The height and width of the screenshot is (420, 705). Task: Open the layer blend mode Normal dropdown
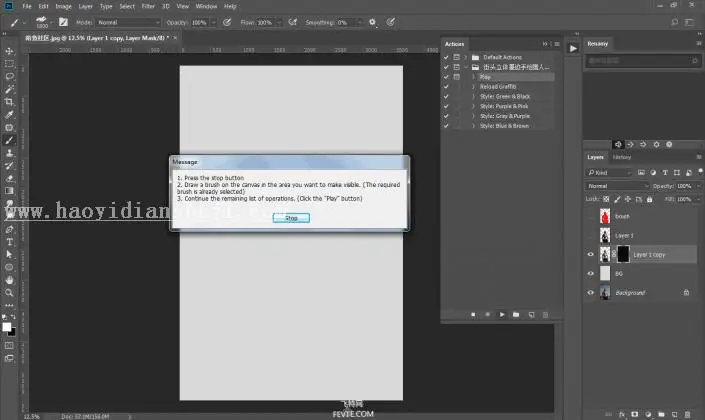[617, 186]
